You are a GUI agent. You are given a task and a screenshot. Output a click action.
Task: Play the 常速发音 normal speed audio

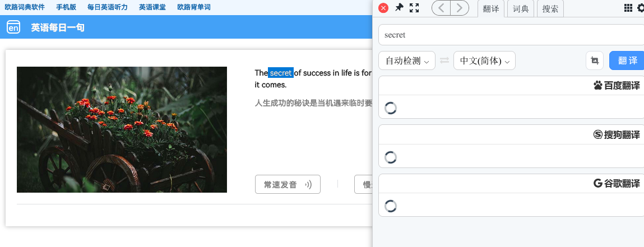pyautogui.click(x=288, y=185)
